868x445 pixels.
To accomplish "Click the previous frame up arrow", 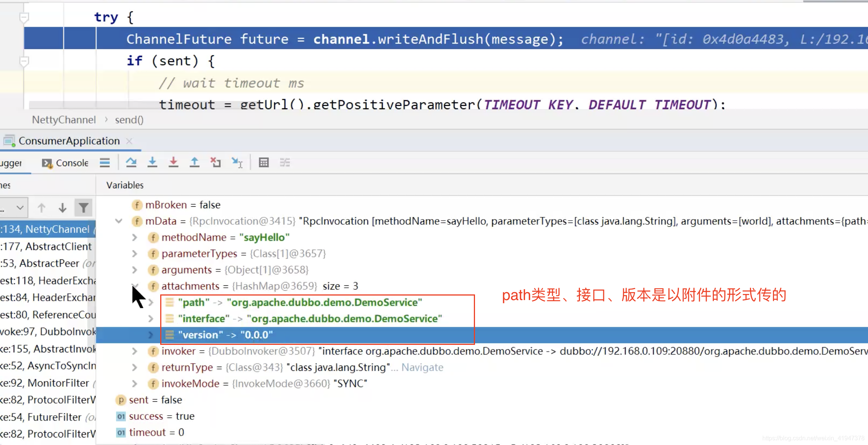I will point(41,207).
